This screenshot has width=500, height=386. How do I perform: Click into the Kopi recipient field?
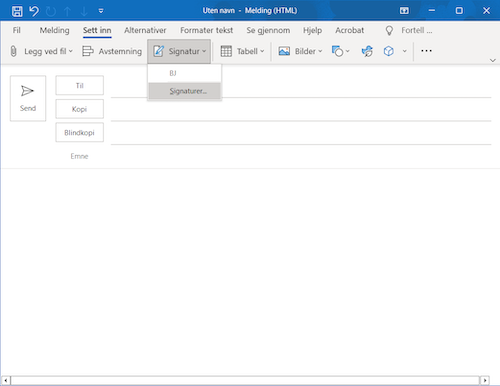tap(301, 110)
